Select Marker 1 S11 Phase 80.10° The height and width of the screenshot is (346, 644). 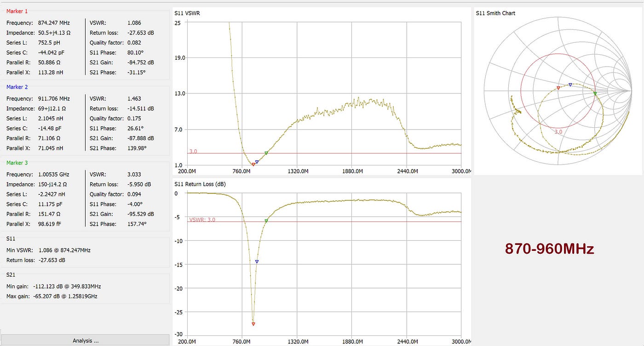tap(136, 53)
